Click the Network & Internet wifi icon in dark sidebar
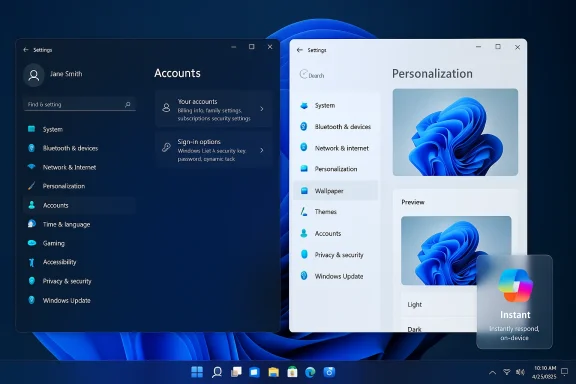This screenshot has width=576, height=384. tap(32, 166)
